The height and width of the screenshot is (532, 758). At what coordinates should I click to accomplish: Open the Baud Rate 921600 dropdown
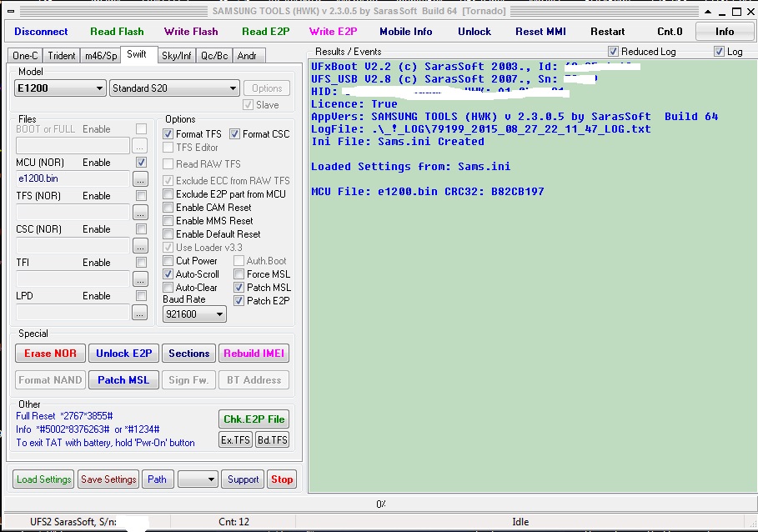coord(193,314)
